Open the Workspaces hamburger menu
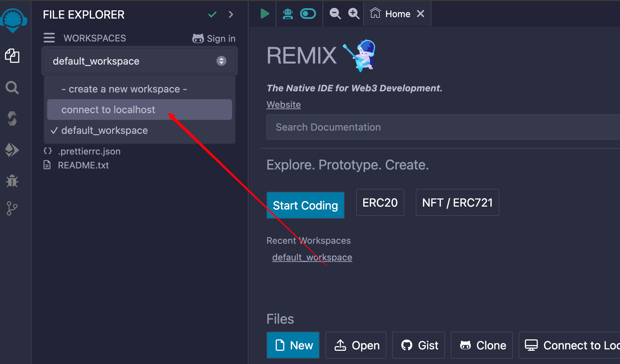Viewport: 620px width, 364px height. point(49,38)
